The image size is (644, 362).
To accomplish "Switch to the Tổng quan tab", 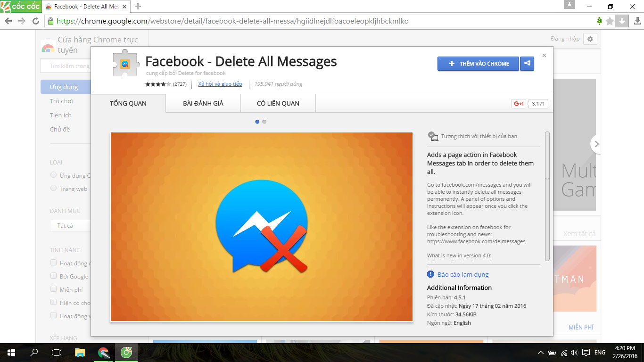I will (128, 103).
